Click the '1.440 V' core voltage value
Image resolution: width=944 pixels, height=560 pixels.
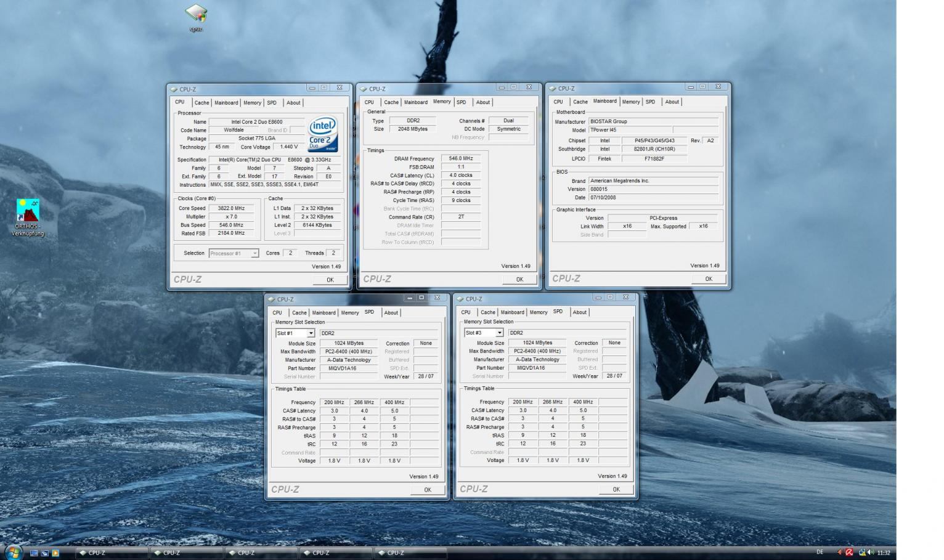click(288, 147)
